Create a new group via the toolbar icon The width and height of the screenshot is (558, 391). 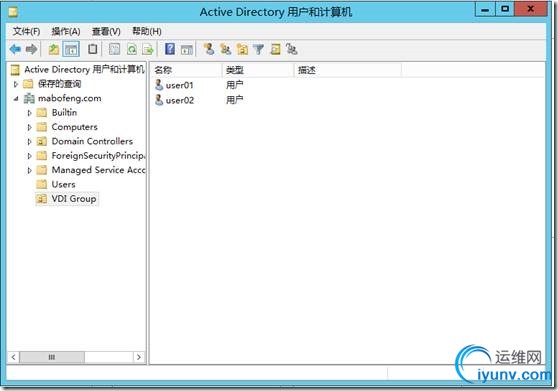point(226,49)
